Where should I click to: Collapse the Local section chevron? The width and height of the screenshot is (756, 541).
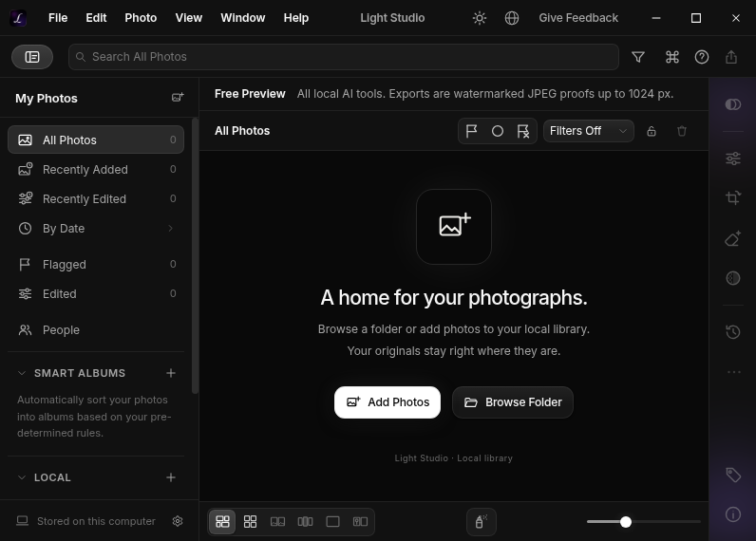click(x=22, y=477)
